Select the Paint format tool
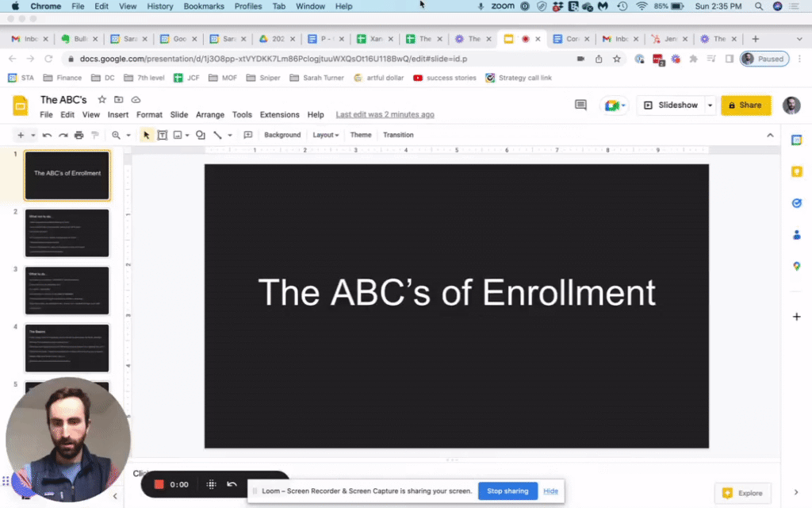Viewport: 812px width, 508px height. pyautogui.click(x=95, y=135)
